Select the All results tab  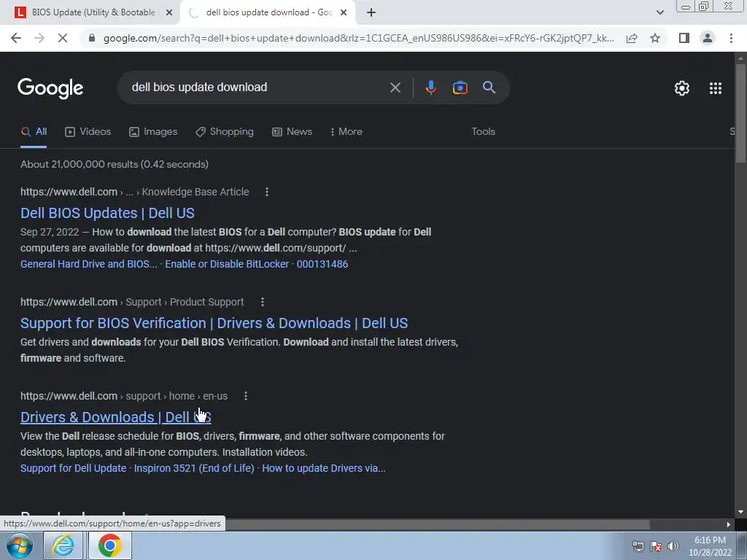[x=34, y=132]
